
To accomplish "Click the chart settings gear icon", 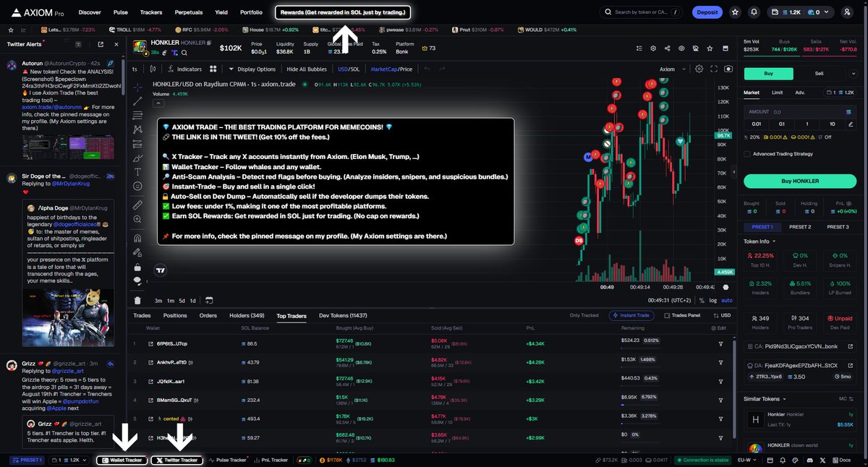I will click(x=699, y=69).
